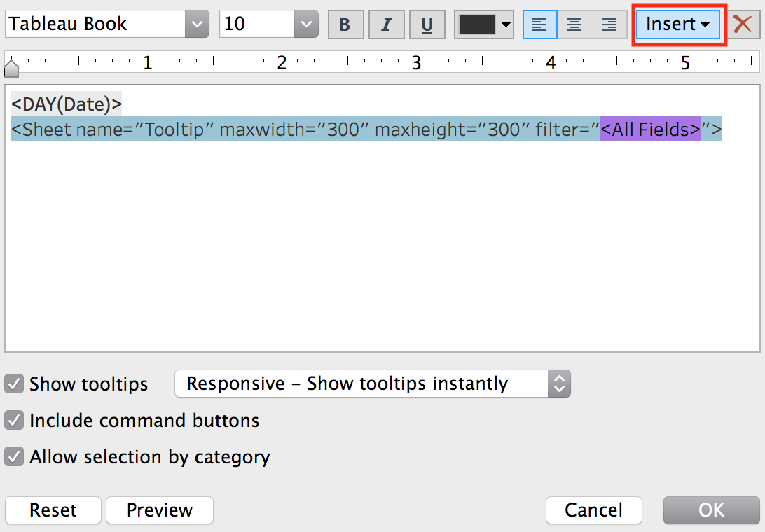The width and height of the screenshot is (765, 532).
Task: Enable the Show tooltips checkbox
Action: click(15, 384)
